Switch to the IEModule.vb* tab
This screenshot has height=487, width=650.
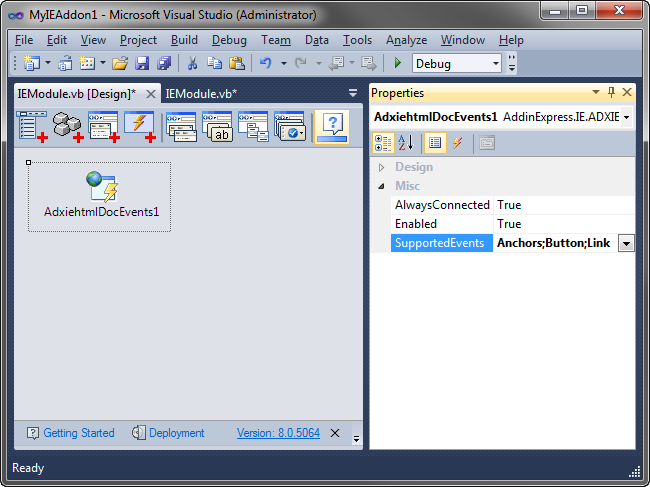[201, 93]
